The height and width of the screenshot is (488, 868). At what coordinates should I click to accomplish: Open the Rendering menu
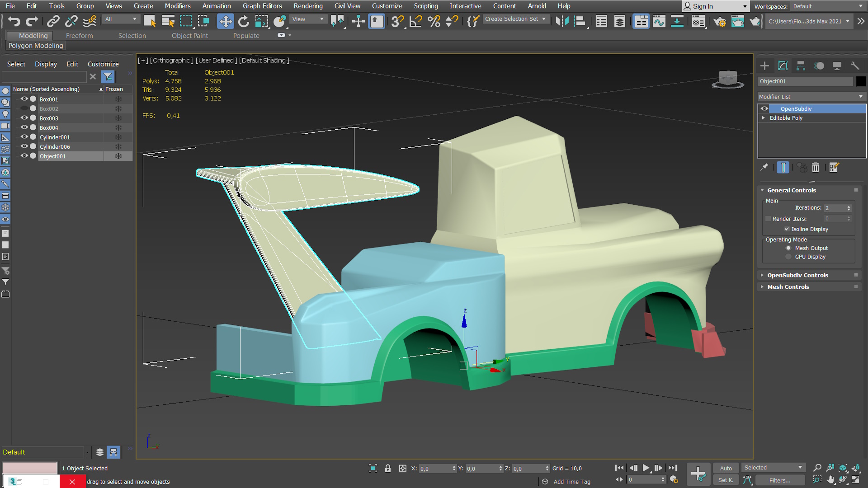[x=308, y=6]
